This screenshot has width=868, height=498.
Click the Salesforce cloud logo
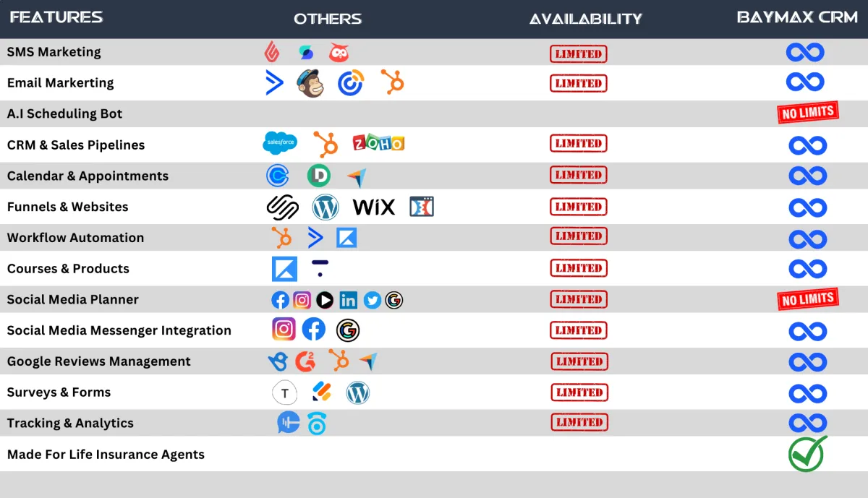pyautogui.click(x=280, y=143)
